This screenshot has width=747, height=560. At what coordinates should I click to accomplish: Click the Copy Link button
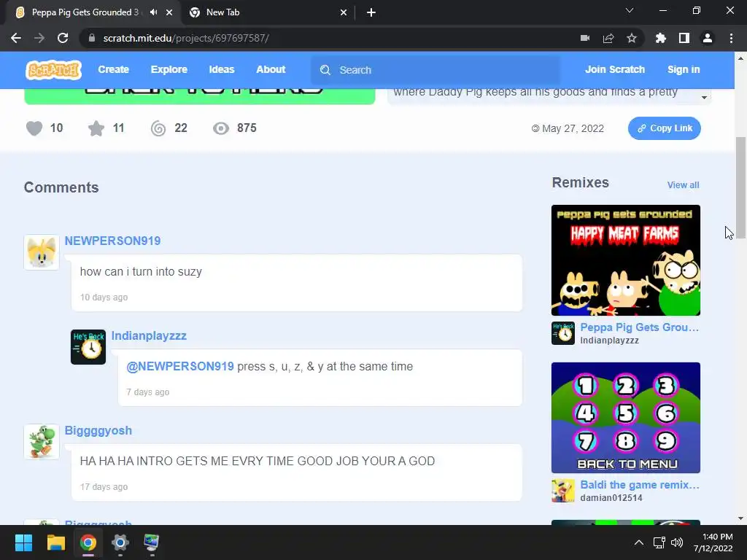click(664, 128)
